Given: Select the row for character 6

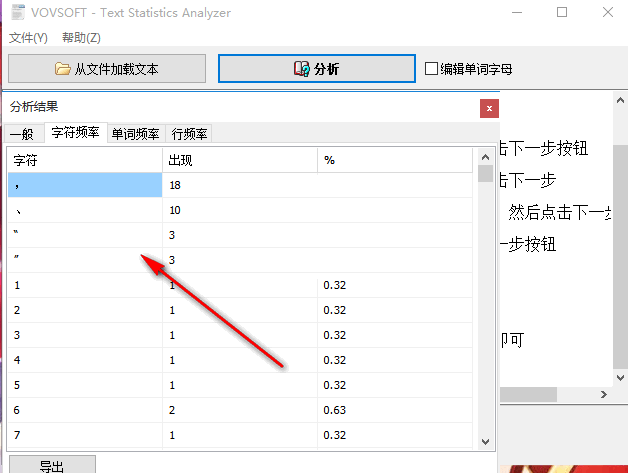Looking at the screenshot, I should click(x=240, y=410).
